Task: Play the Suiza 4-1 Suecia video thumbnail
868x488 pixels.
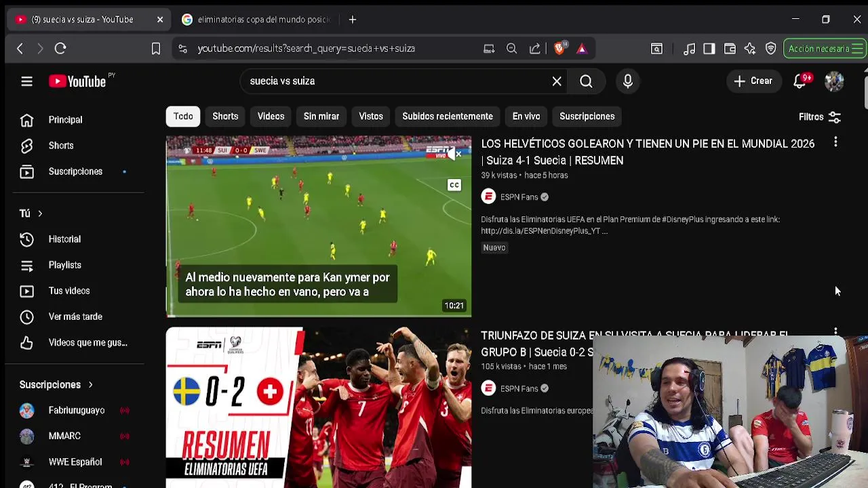Action: pos(319,226)
